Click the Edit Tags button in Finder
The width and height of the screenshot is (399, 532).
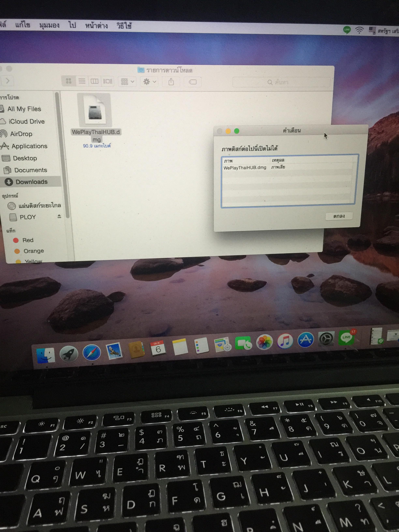(x=193, y=82)
